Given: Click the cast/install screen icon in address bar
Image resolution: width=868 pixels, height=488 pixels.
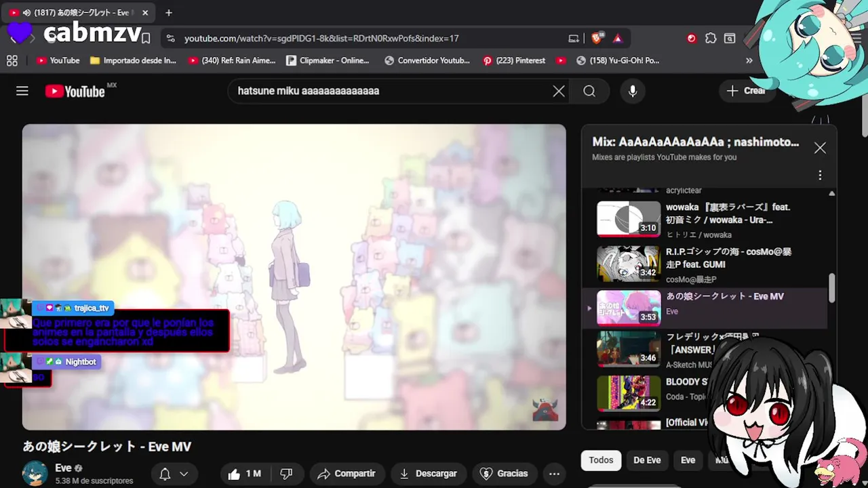Looking at the screenshot, I should (x=574, y=39).
